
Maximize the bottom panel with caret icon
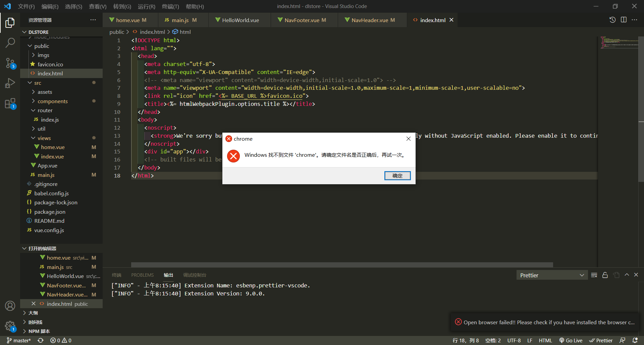pos(627,275)
